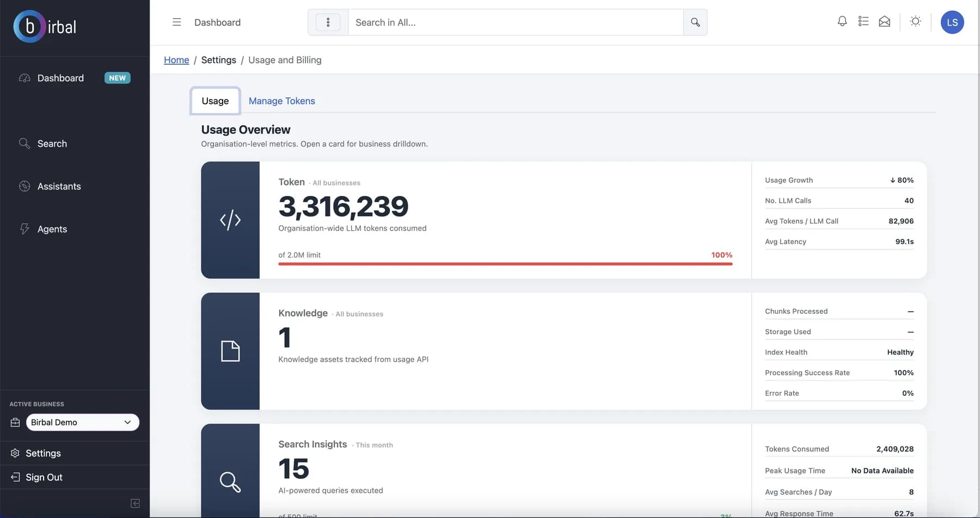Viewport: 980px width, 518px height.
Task: Click the Chunks Processed row
Action: (839, 311)
